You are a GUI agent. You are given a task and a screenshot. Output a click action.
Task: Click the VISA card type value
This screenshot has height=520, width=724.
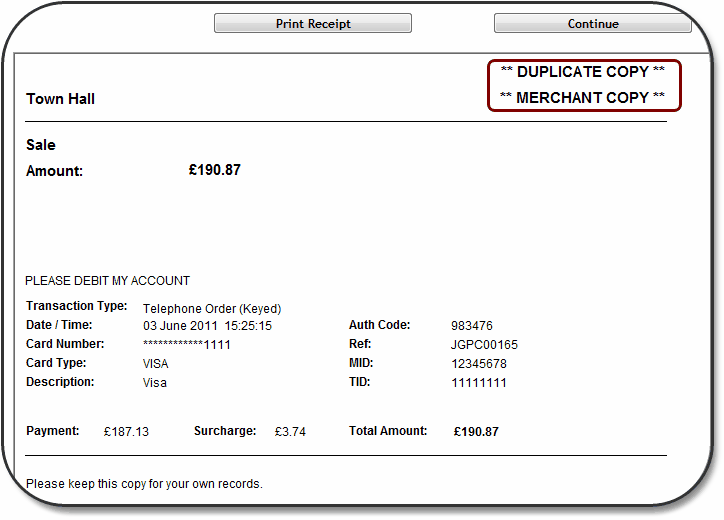click(x=156, y=364)
